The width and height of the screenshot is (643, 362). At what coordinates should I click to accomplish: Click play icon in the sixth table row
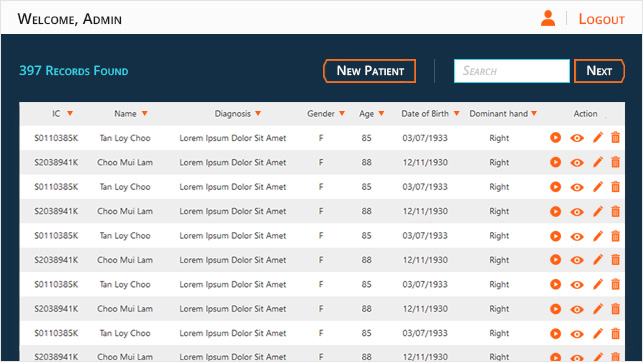coord(555,260)
